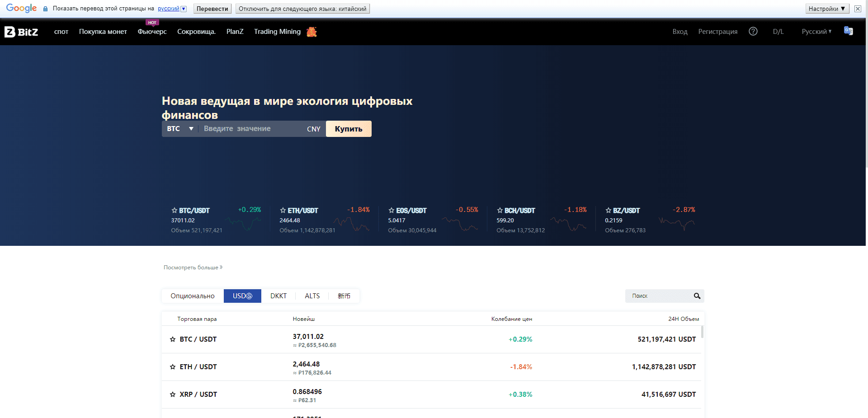This screenshot has width=868, height=418.
Task: Click the D/L option in the header
Action: pos(778,31)
